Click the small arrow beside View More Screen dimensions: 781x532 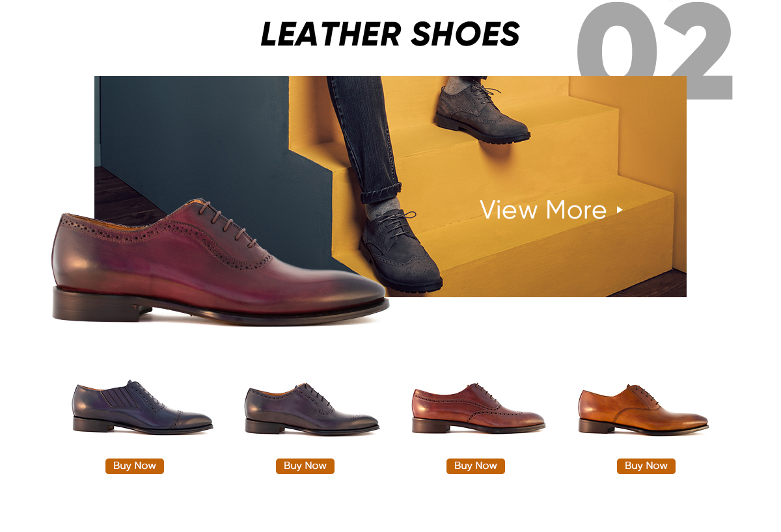(x=620, y=210)
